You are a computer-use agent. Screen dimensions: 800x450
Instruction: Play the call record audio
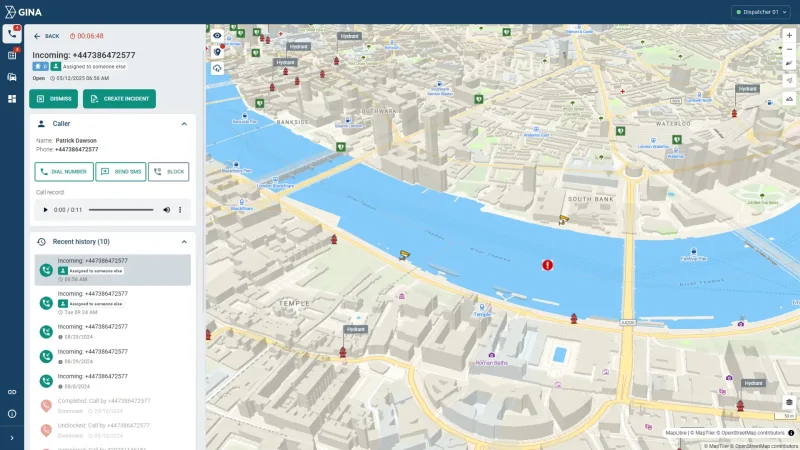coord(45,210)
